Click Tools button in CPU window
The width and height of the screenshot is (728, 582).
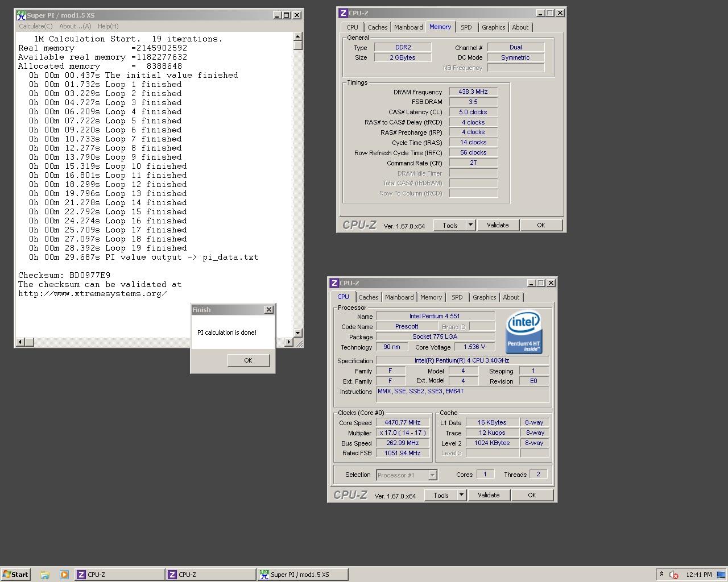click(x=441, y=496)
